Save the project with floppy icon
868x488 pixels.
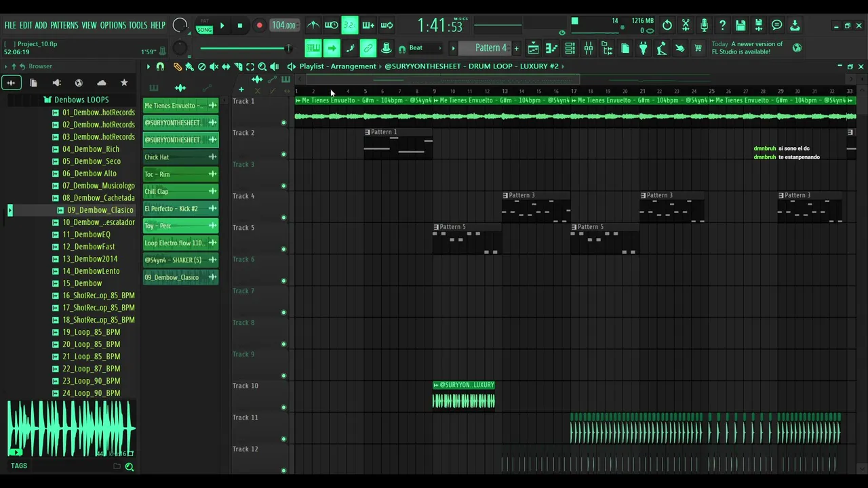tap(741, 25)
